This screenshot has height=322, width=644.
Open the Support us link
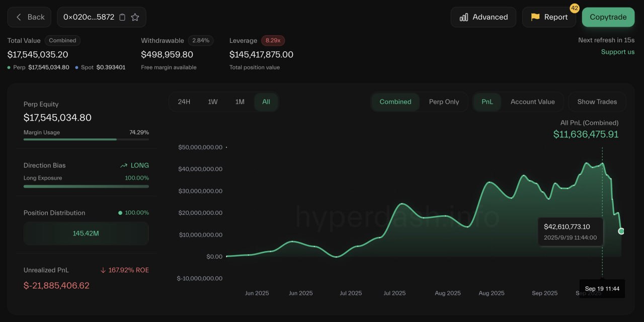coord(617,52)
